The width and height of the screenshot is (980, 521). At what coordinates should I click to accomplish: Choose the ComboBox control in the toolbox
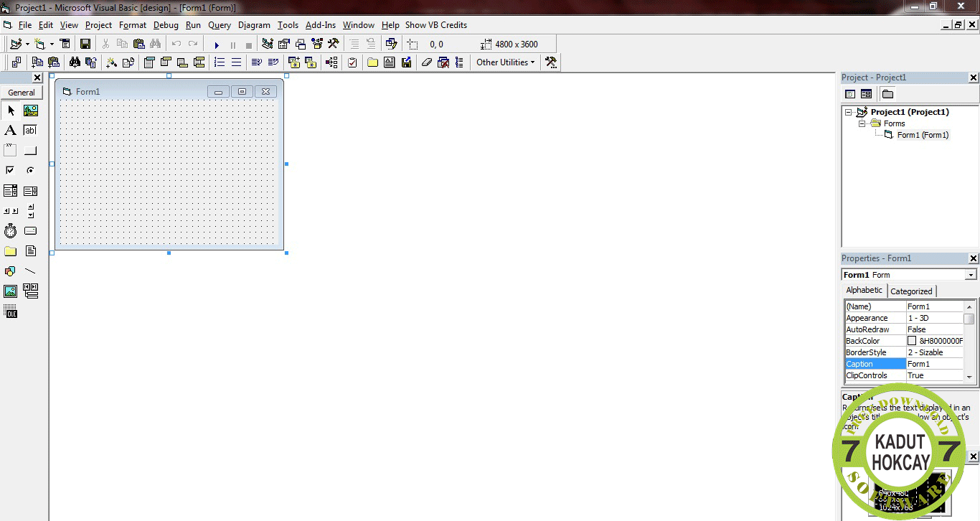click(11, 191)
